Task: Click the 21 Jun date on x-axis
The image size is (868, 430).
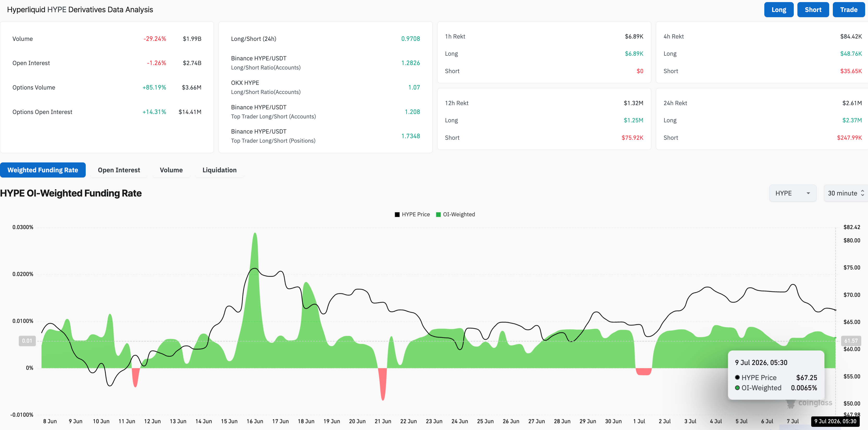Action: 383,421
